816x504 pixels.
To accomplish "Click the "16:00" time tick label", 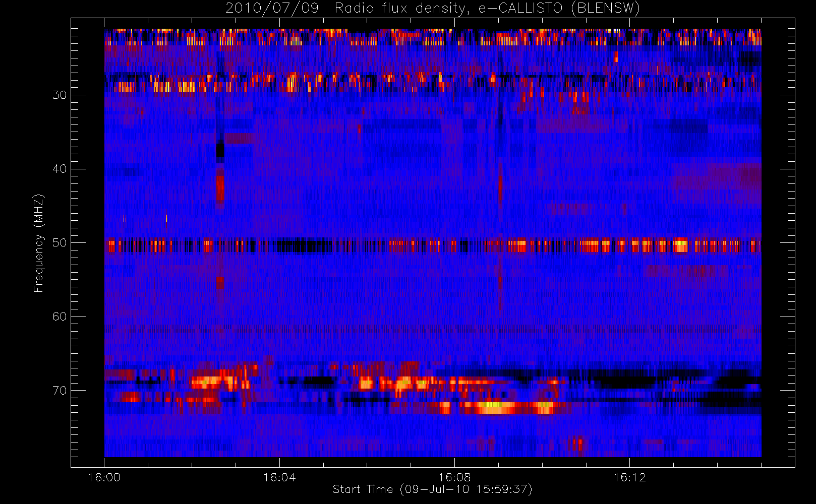I will pyautogui.click(x=104, y=477).
